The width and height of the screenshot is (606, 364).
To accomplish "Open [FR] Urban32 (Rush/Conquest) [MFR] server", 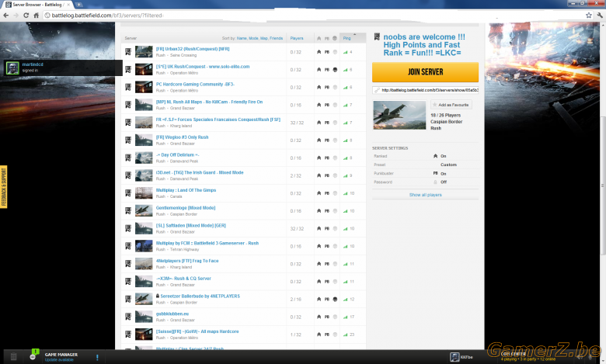I will [193, 49].
